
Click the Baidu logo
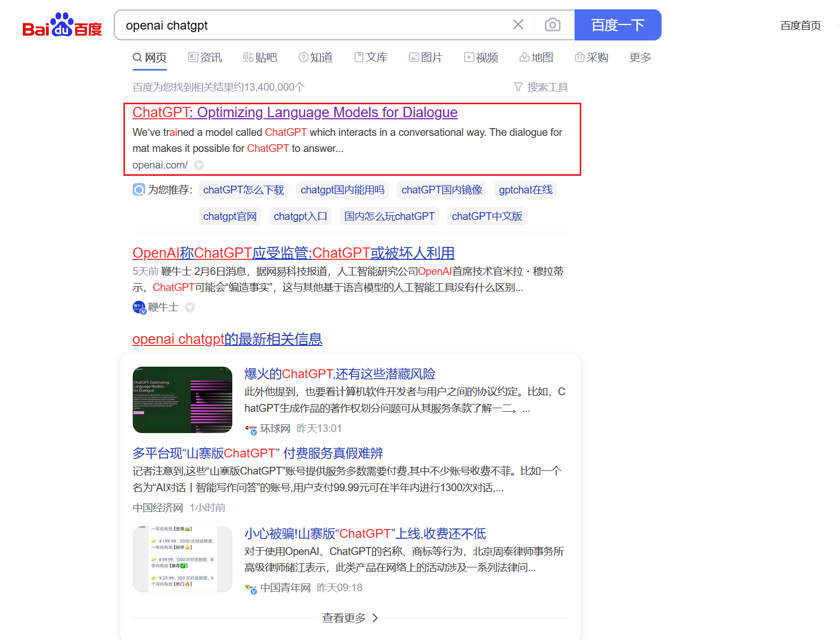pos(62,24)
